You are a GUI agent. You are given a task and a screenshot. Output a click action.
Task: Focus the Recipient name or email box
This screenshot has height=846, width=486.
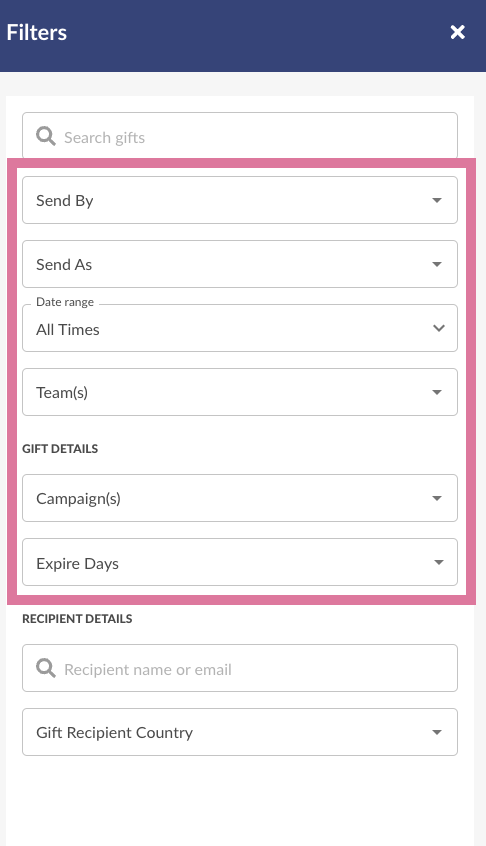tap(240, 668)
